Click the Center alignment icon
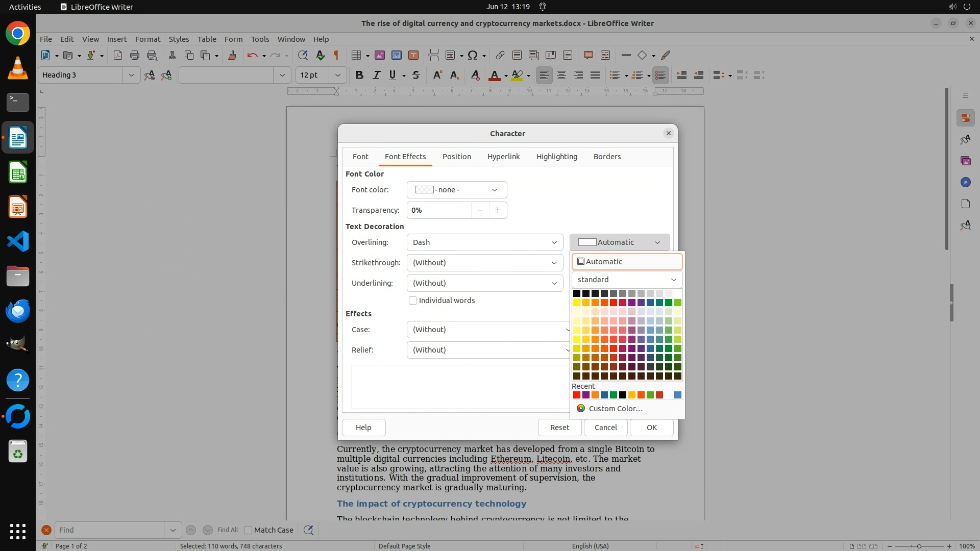This screenshot has height=551, width=980. (x=561, y=75)
